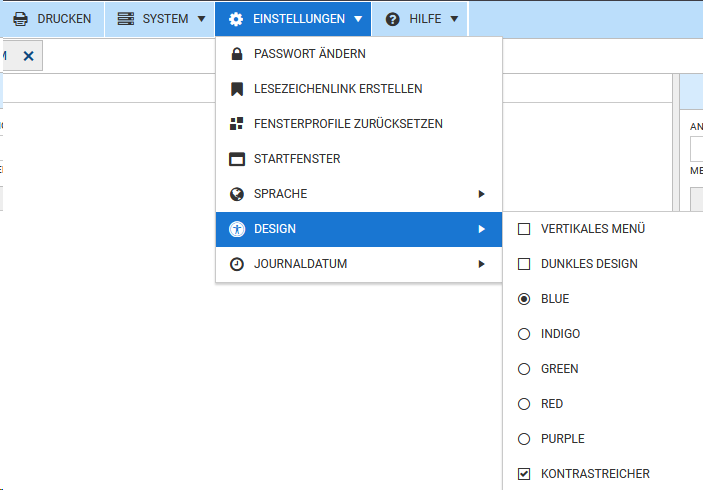Enable the Dunkles Design checkbox
Screen dimensions: 703x490
524,264
